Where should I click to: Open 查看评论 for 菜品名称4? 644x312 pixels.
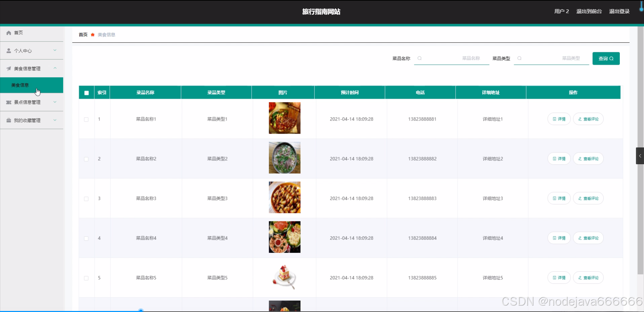click(x=588, y=238)
